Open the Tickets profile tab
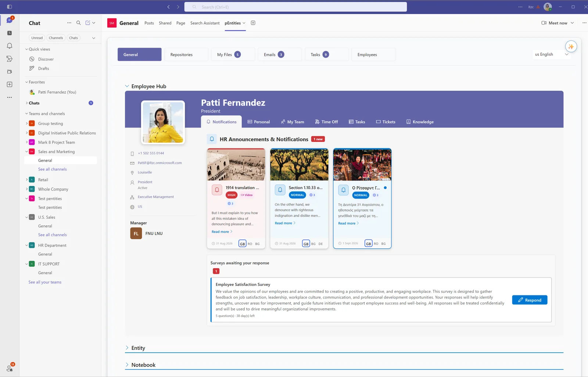The height and width of the screenshot is (377, 588). click(x=386, y=122)
